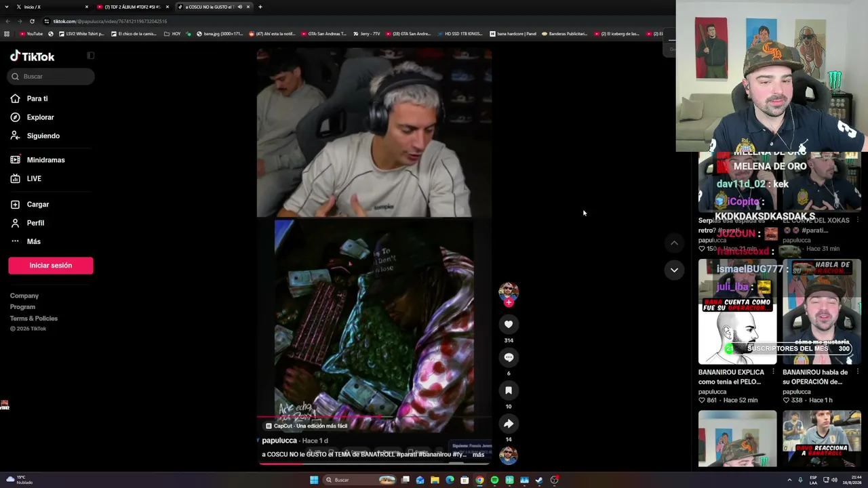Select the 'a COSCU NO le GUSTO' tab
The width and height of the screenshot is (868, 488).
coord(213,7)
